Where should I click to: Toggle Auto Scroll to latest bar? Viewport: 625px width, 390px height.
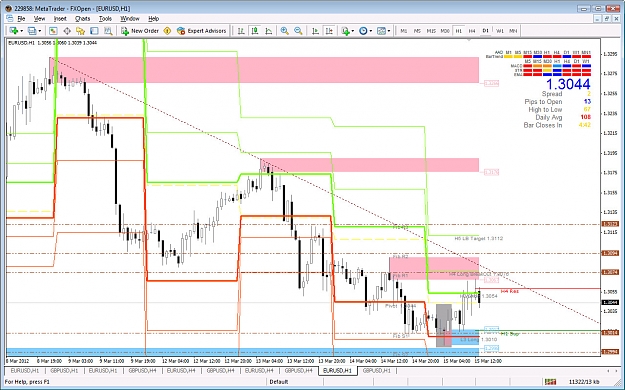coord(315,31)
